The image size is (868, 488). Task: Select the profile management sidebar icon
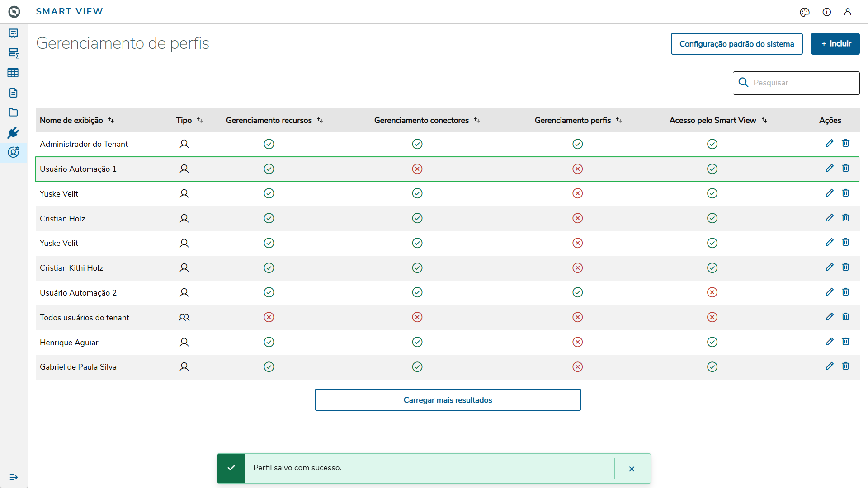[x=14, y=153]
